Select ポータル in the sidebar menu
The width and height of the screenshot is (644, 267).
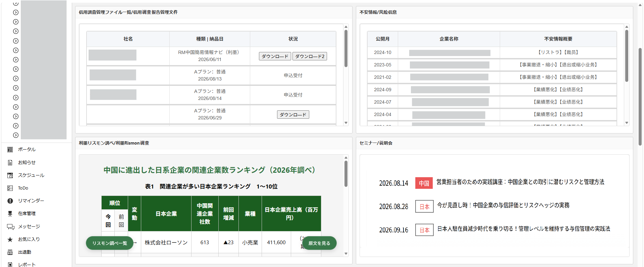click(27, 150)
